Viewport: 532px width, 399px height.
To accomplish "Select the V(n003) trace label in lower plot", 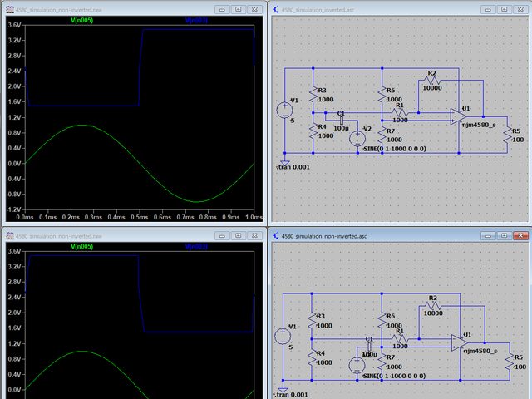I will click(196, 247).
